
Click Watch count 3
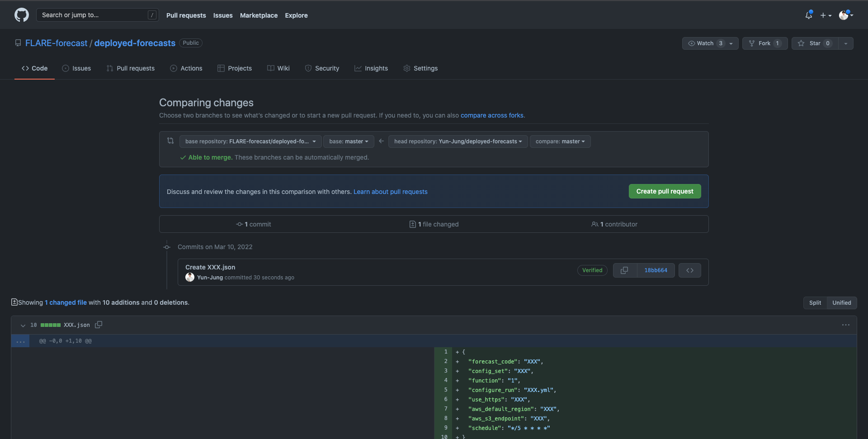click(x=721, y=43)
